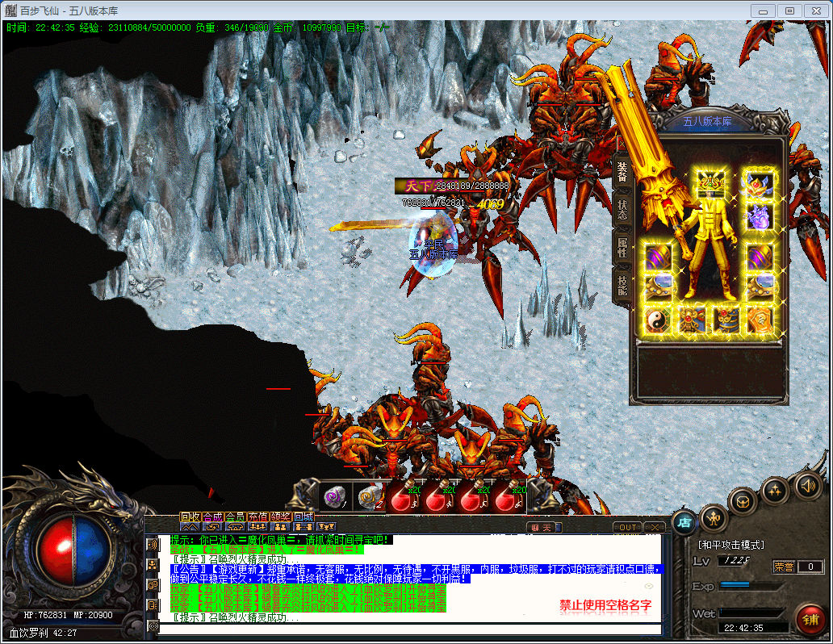Toggle the fourth chat channel icon
This screenshot has width=833, height=644.
153,605
